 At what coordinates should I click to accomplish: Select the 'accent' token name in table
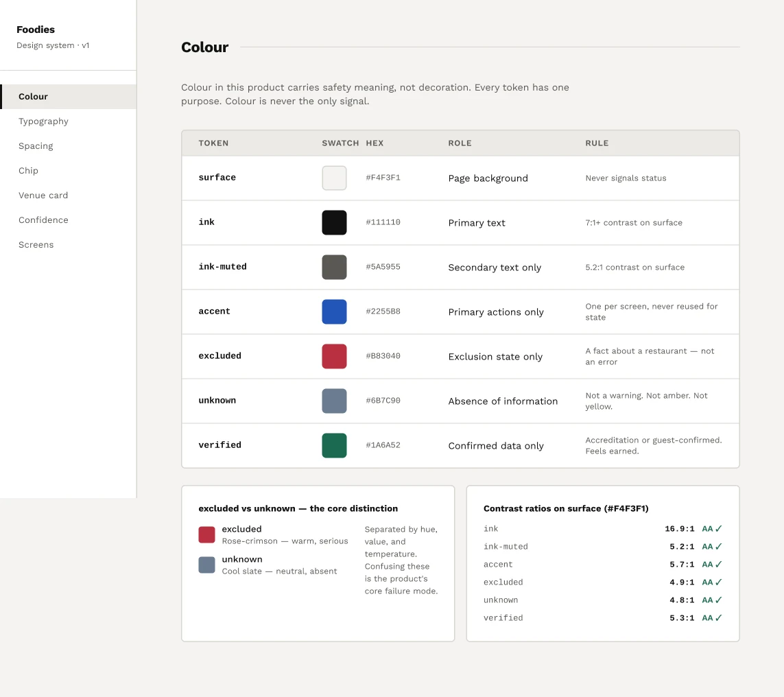pyautogui.click(x=215, y=311)
